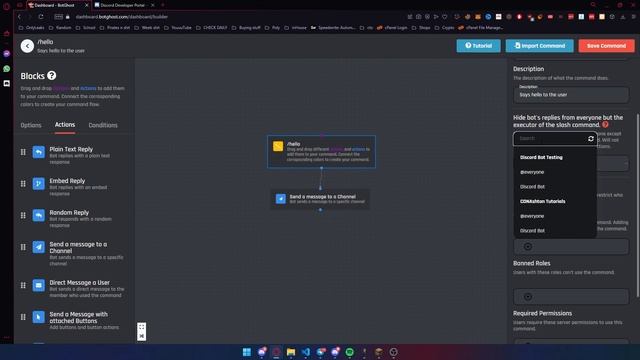Switch to the Actions tab

tap(65, 125)
